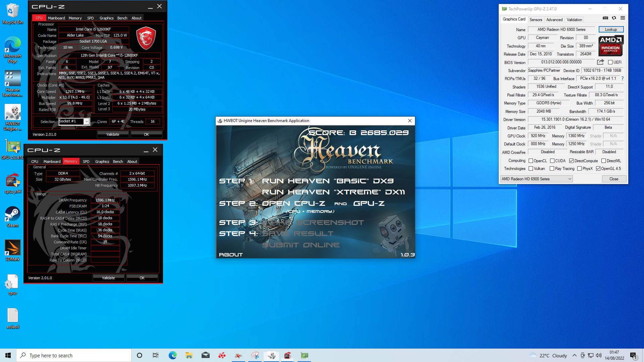Open cpuz_x64 desktop icon

coord(12,183)
